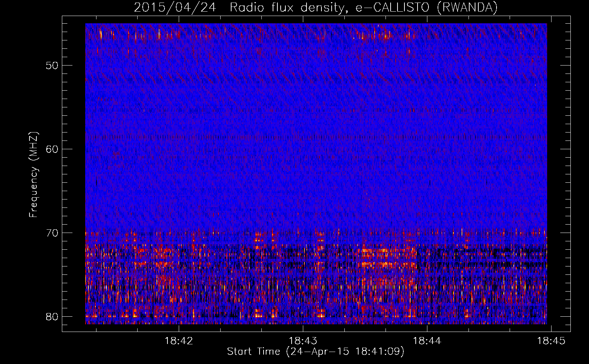Image resolution: width=589 pixels, height=364 pixels.
Task: Click the '18:45' time tick label
Action: (551, 341)
